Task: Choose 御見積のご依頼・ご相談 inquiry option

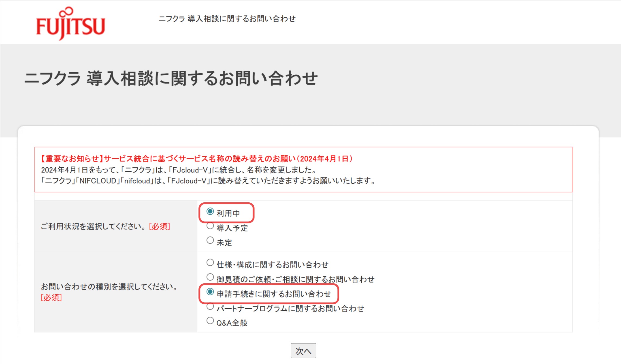Action: point(210,277)
